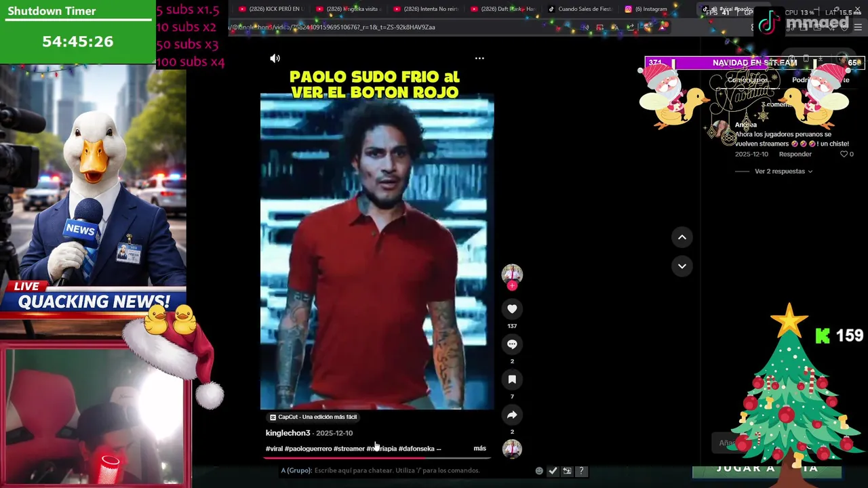Expand 'Ver 2 respuestas' replies
Image resolution: width=868 pixels, height=488 pixels.
tap(783, 171)
